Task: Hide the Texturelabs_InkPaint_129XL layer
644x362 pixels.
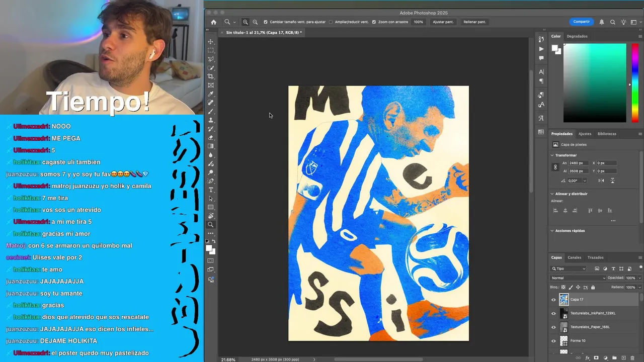Action: click(553, 313)
